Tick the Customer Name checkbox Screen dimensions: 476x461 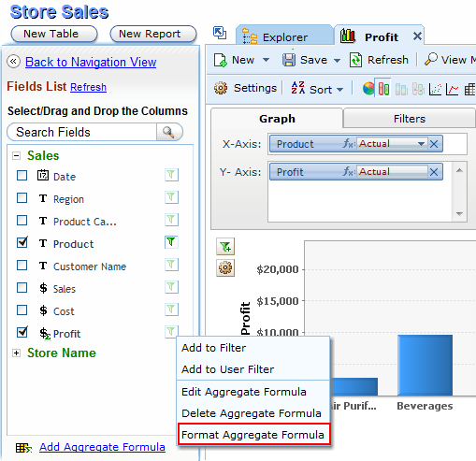(x=22, y=266)
